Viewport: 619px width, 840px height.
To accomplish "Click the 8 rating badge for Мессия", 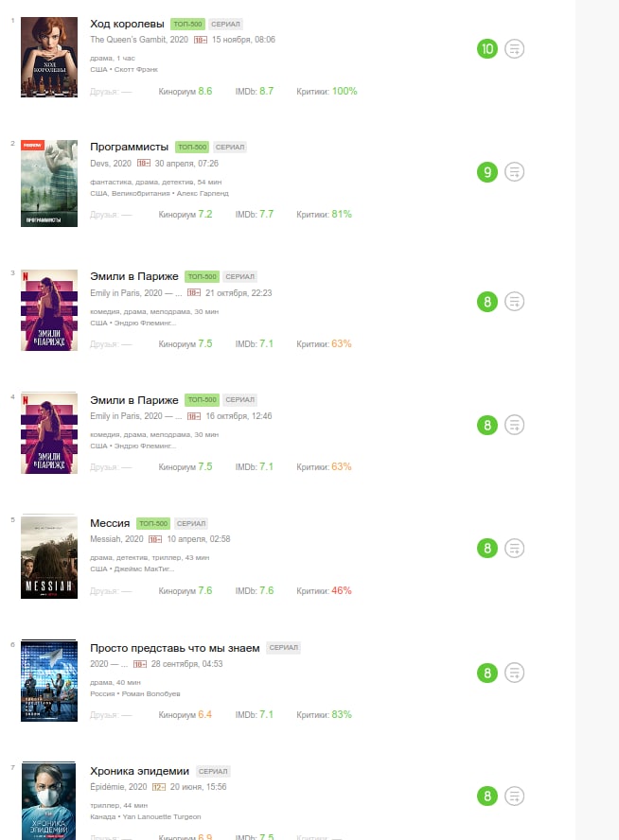I will 487,548.
